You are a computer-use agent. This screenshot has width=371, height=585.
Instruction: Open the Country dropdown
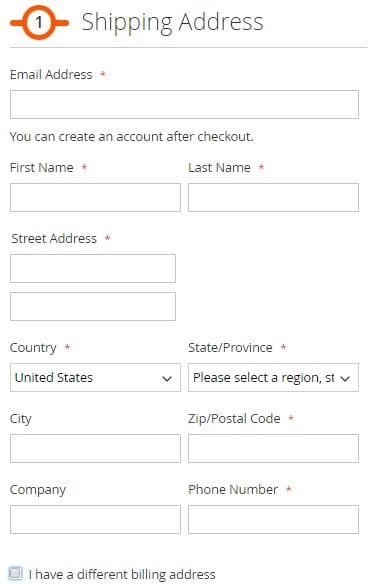pyautogui.click(x=95, y=378)
